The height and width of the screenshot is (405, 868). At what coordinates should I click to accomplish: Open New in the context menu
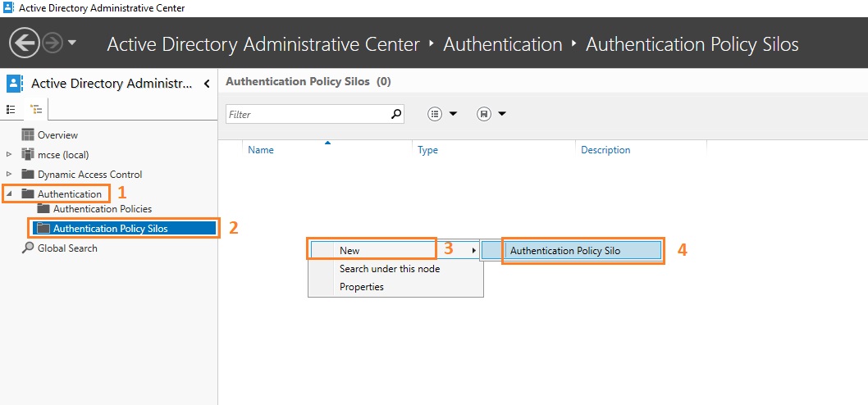(395, 251)
